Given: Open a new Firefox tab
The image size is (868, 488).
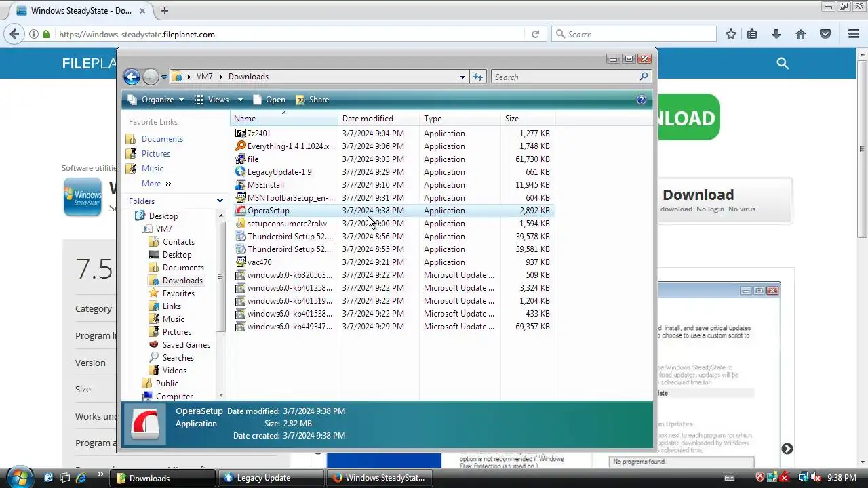Looking at the screenshot, I should tap(164, 11).
